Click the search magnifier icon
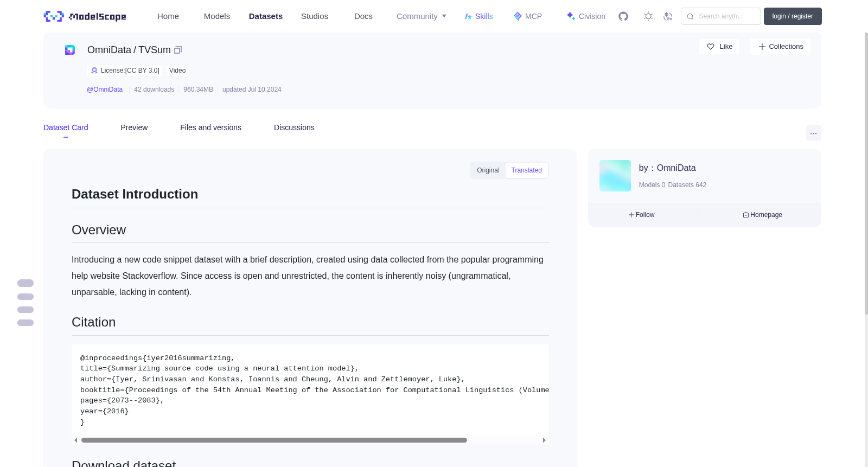 pyautogui.click(x=690, y=16)
